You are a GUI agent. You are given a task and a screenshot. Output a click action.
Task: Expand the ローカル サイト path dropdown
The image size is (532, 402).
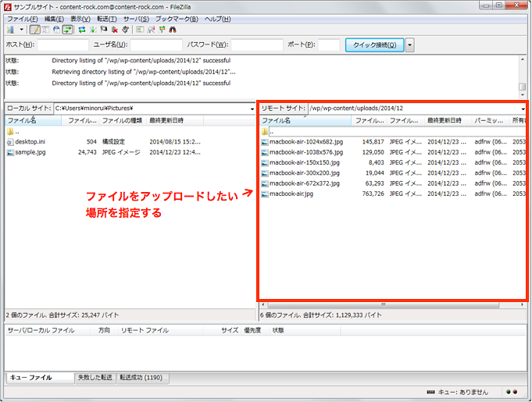(x=252, y=109)
